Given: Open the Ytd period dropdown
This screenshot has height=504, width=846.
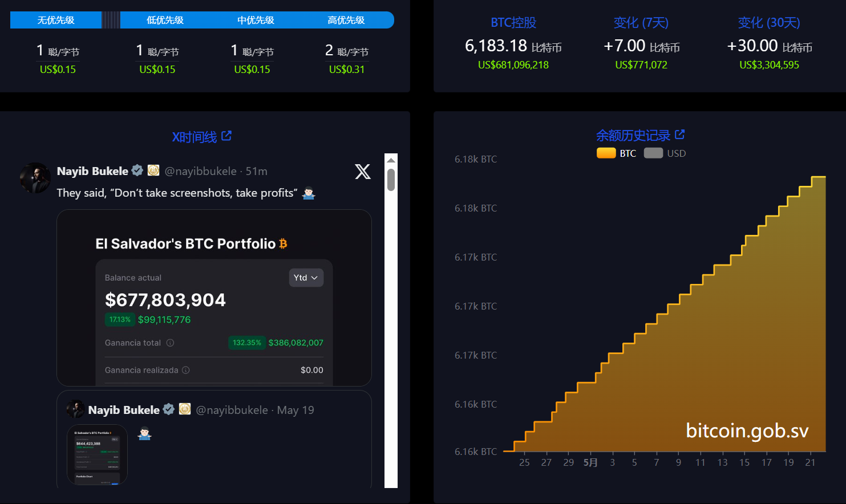Looking at the screenshot, I should point(306,278).
